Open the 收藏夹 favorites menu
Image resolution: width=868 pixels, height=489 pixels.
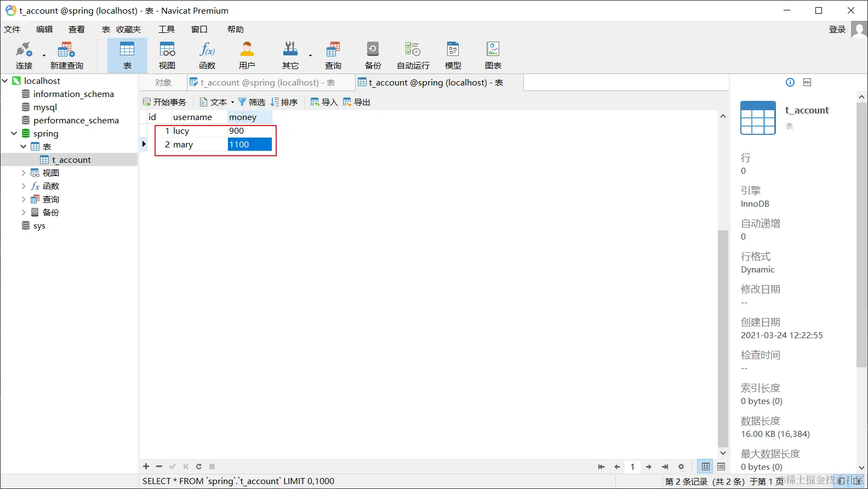(x=128, y=29)
